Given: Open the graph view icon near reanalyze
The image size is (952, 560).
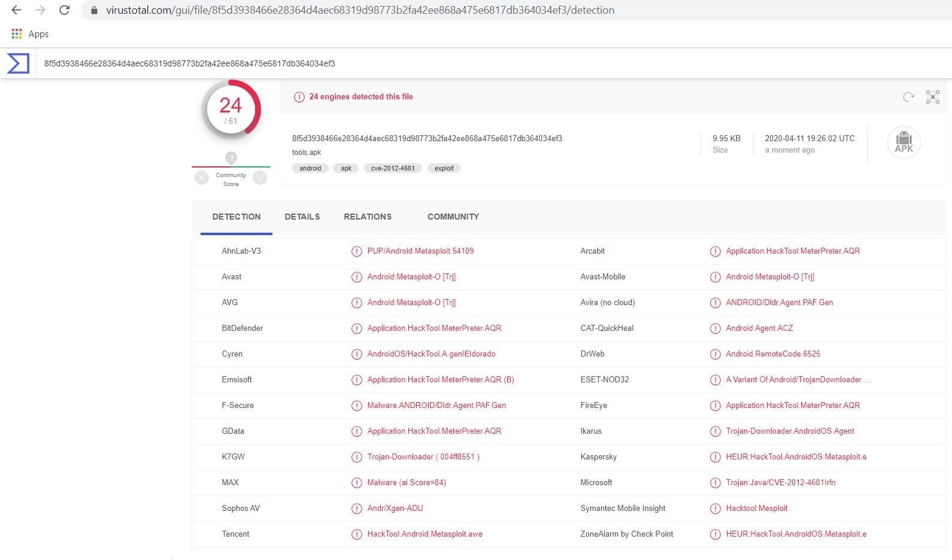Looking at the screenshot, I should 933,97.
